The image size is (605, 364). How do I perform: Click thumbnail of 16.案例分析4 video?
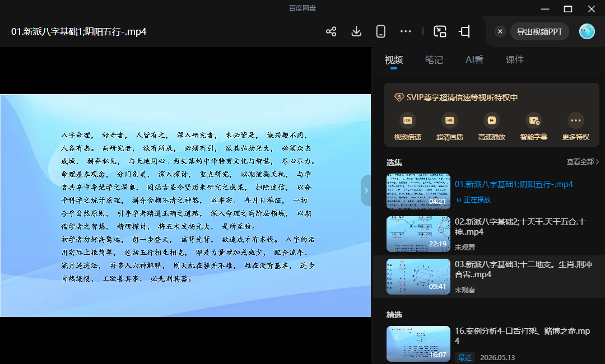tap(418, 344)
